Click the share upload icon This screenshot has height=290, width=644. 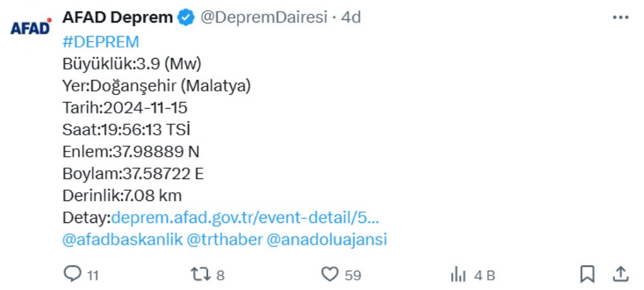point(620,274)
